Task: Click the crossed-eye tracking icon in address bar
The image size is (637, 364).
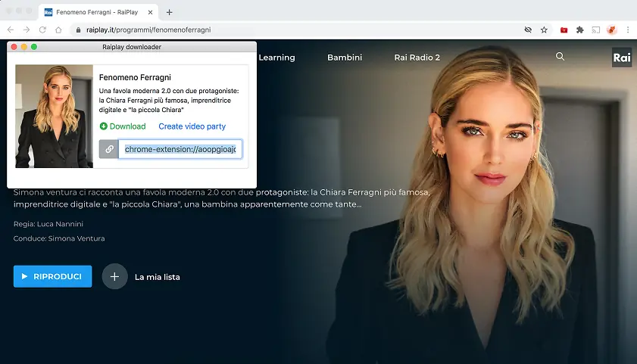Action: point(528,30)
